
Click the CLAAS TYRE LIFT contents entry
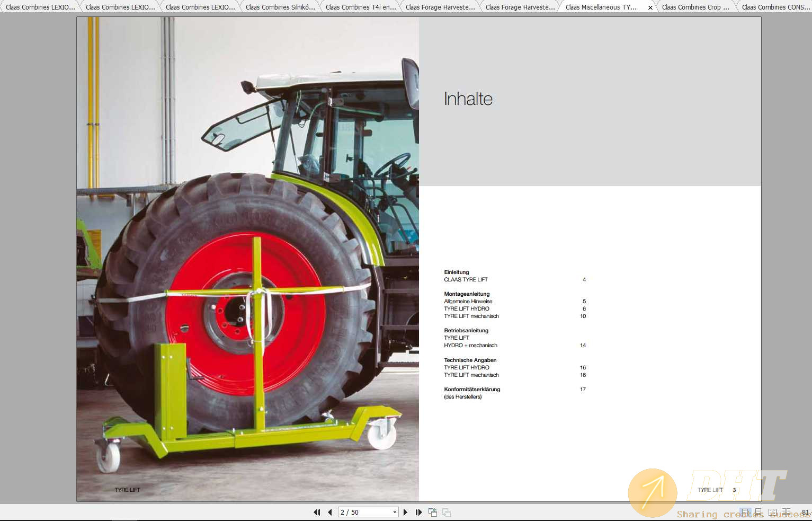click(x=466, y=279)
